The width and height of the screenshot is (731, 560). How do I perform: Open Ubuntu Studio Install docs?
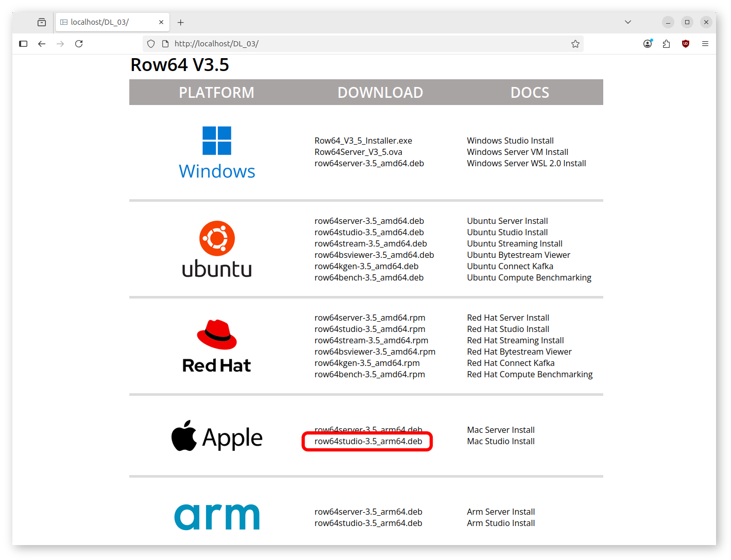pos(507,232)
